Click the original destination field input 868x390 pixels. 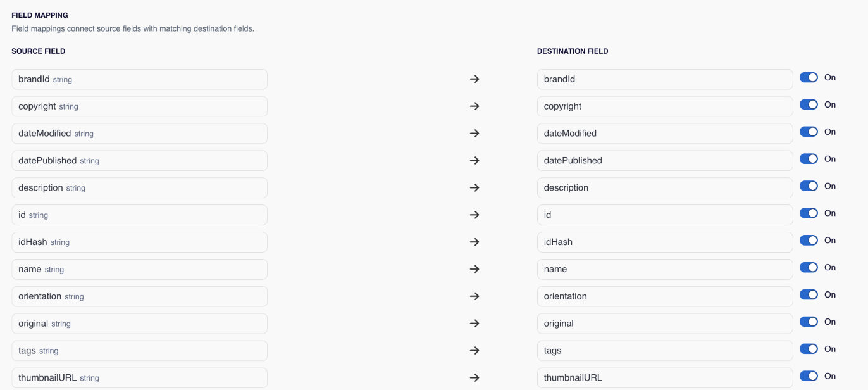(x=665, y=324)
